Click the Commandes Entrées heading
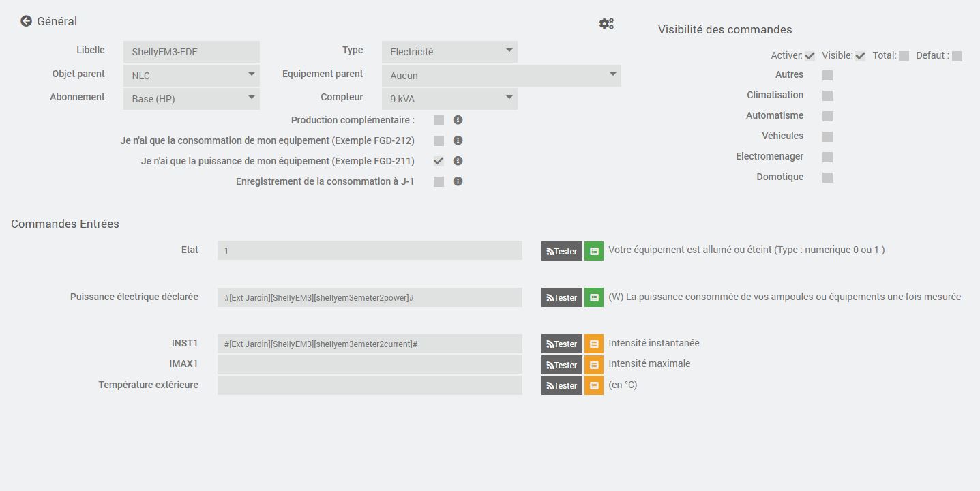The image size is (980, 491). 65,224
